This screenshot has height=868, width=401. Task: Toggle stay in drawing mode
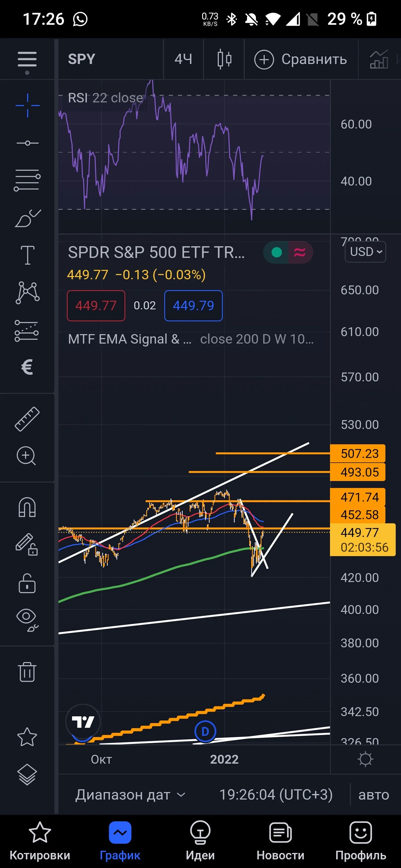[27, 544]
